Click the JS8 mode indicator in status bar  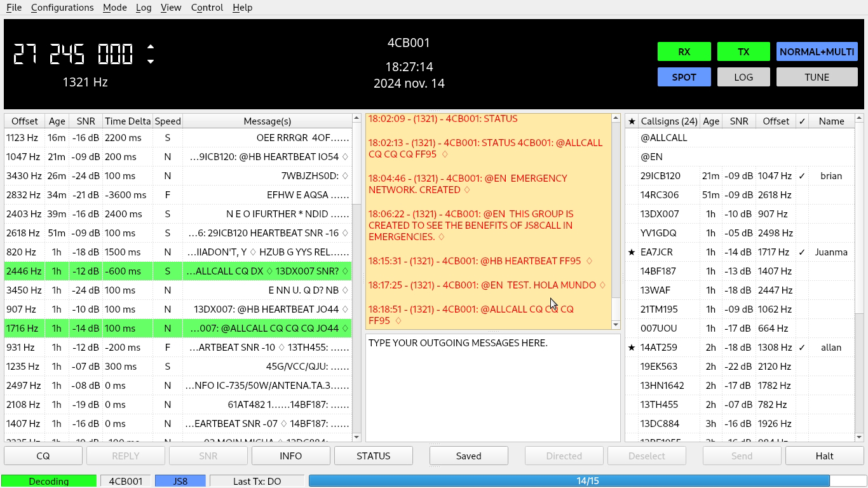[180, 481]
